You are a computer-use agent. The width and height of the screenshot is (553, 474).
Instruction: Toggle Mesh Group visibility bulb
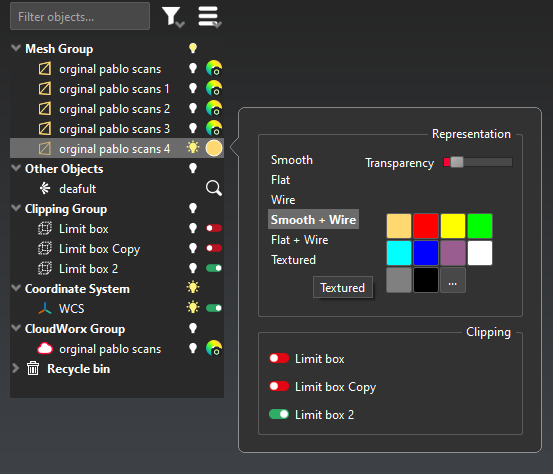click(x=193, y=48)
